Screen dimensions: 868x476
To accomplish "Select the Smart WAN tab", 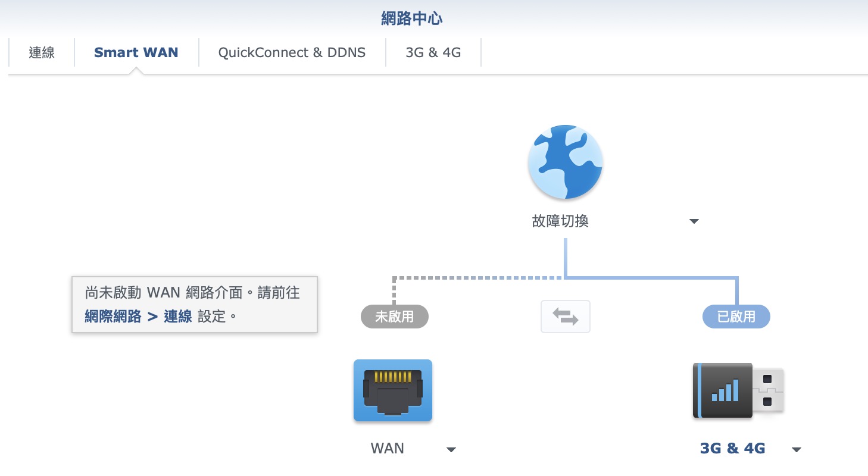I will point(136,52).
